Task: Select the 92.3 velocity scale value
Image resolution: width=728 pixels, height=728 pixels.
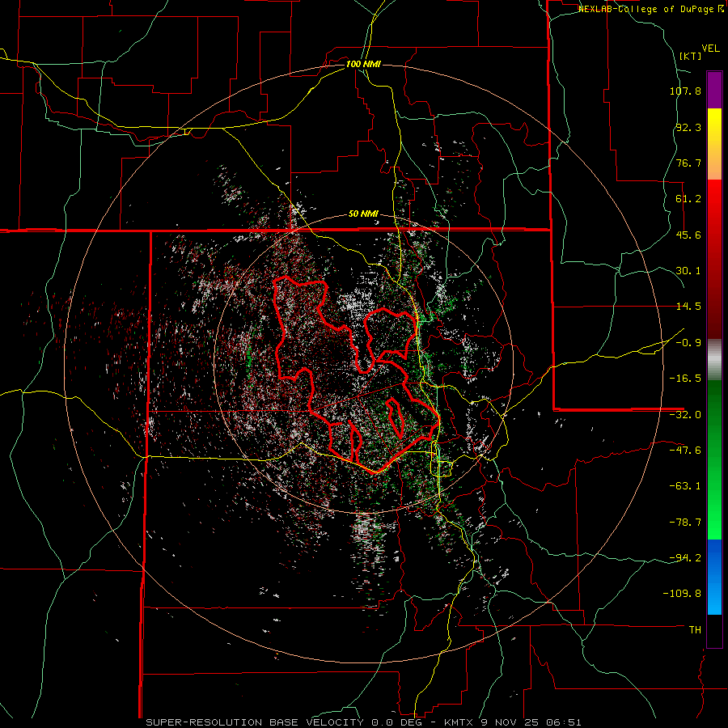Action: [x=688, y=127]
